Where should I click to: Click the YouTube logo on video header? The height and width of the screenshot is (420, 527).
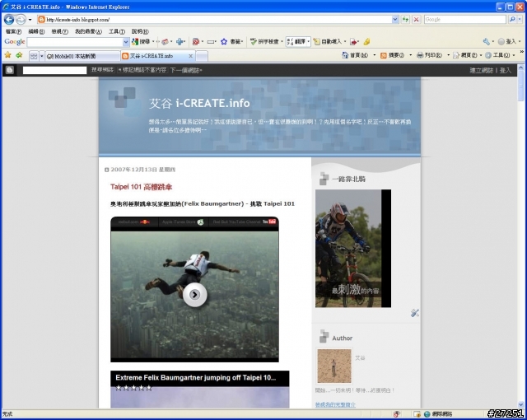click(x=269, y=222)
